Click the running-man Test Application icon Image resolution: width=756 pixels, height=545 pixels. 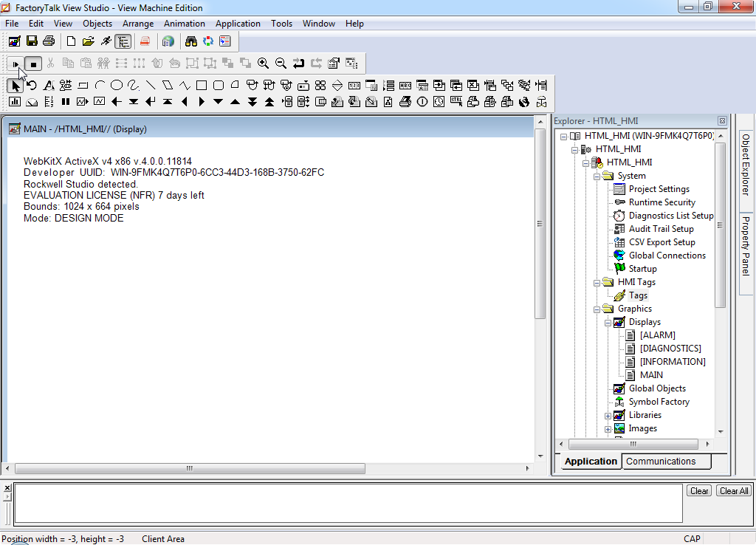point(106,41)
